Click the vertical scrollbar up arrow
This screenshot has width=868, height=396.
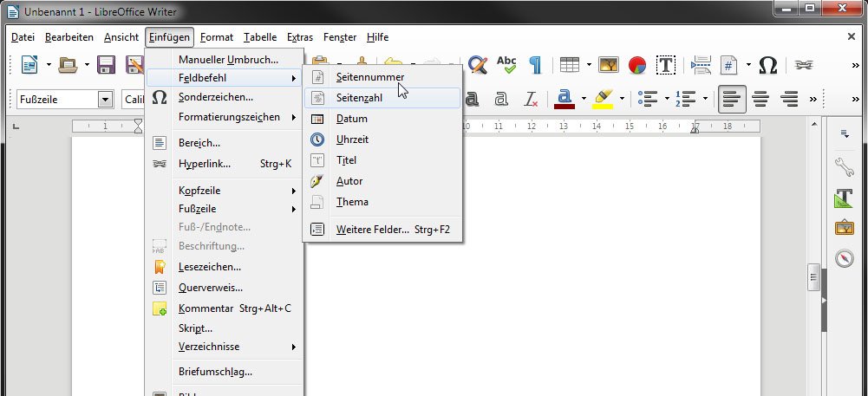(813, 125)
